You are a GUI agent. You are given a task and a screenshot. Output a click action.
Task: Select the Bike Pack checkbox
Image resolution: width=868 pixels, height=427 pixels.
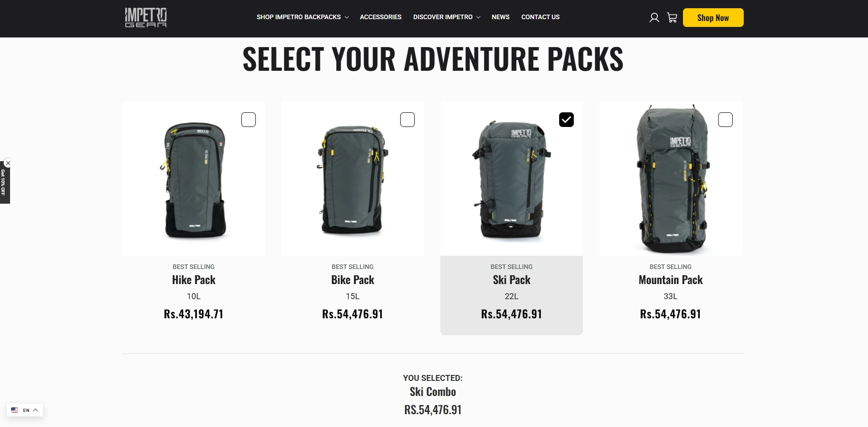pos(408,120)
